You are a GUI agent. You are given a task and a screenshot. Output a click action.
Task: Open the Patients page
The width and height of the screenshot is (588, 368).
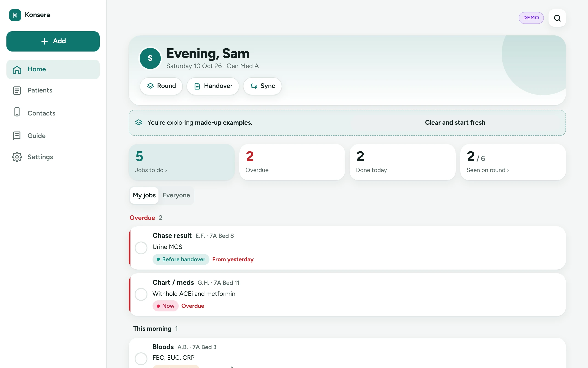coord(53,91)
